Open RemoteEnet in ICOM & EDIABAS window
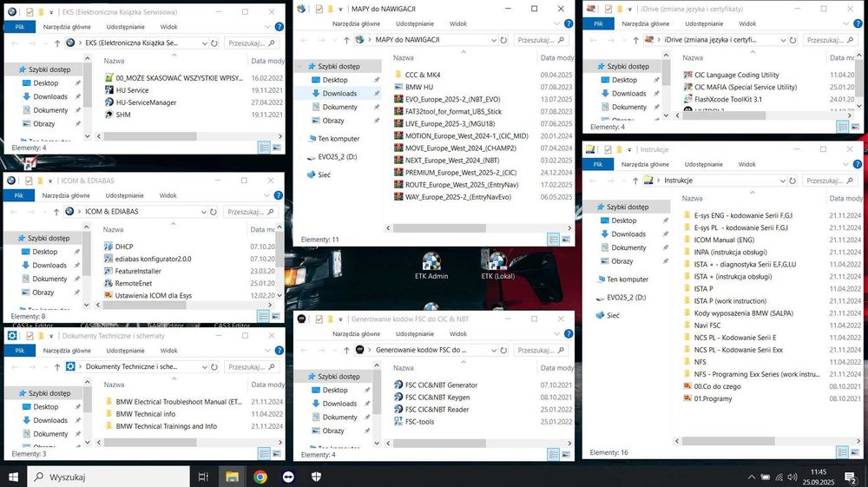The image size is (868, 487). pyautogui.click(x=133, y=283)
